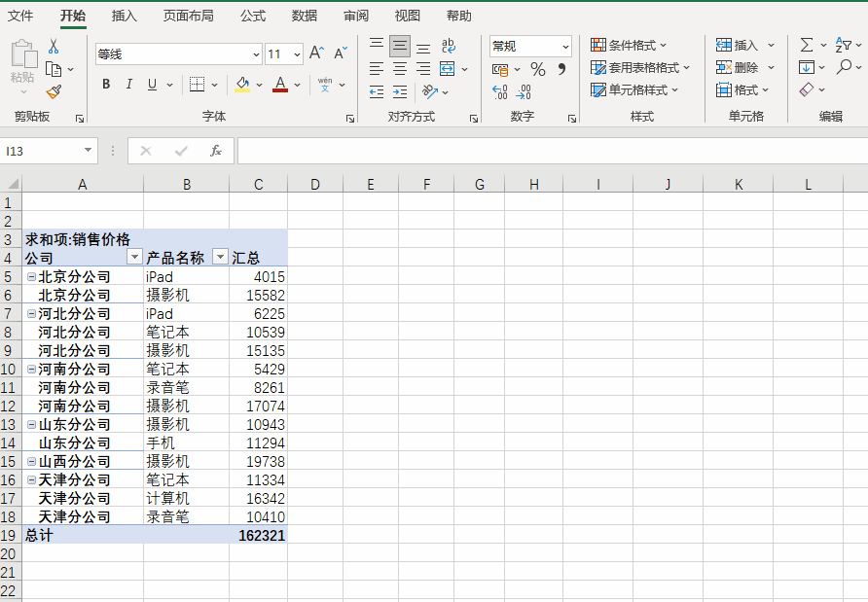Click the Copy icon

[54, 70]
